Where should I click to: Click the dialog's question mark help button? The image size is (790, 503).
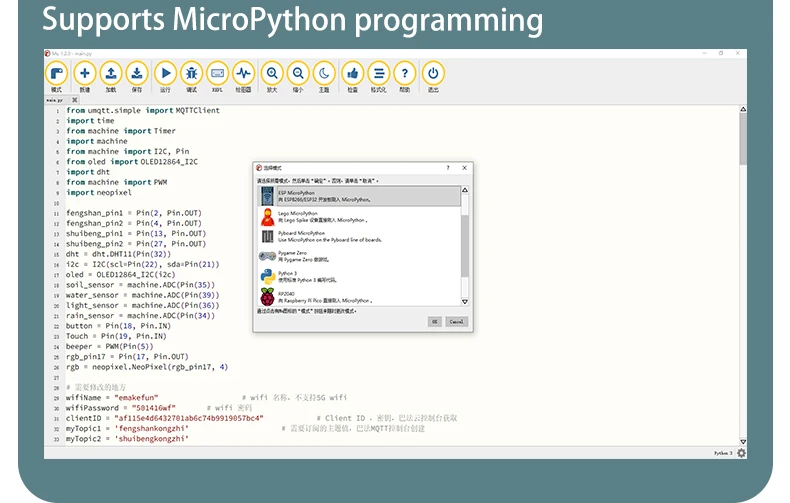[447, 168]
